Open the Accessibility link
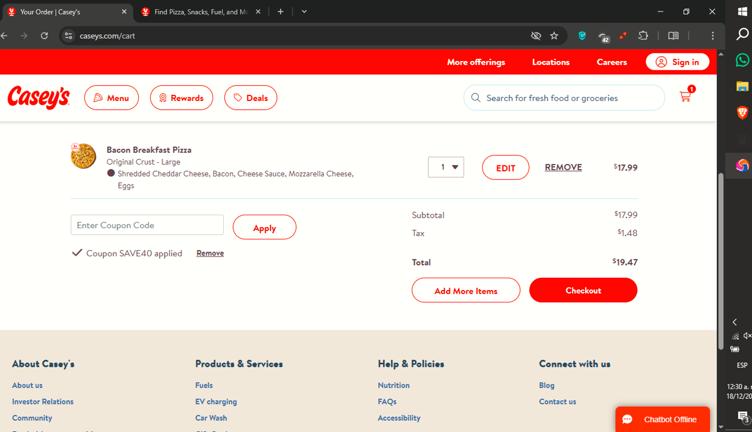This screenshot has width=752, height=432. point(399,418)
